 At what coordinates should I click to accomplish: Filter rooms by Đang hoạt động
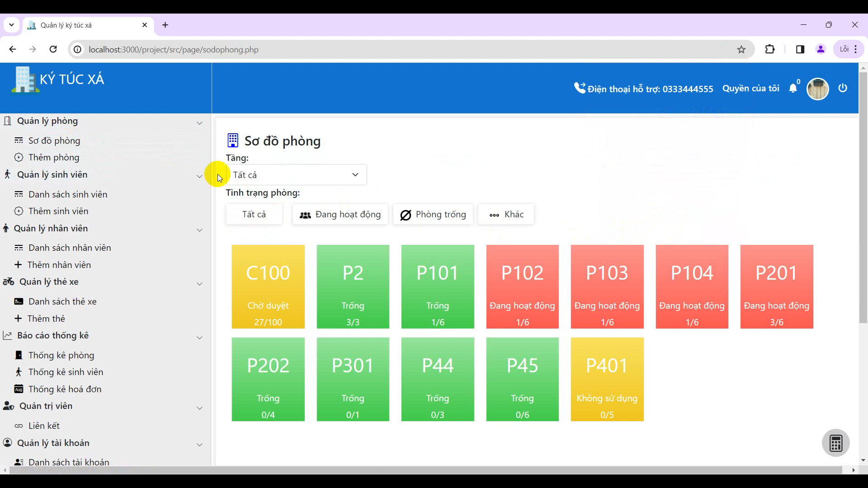[x=340, y=214]
